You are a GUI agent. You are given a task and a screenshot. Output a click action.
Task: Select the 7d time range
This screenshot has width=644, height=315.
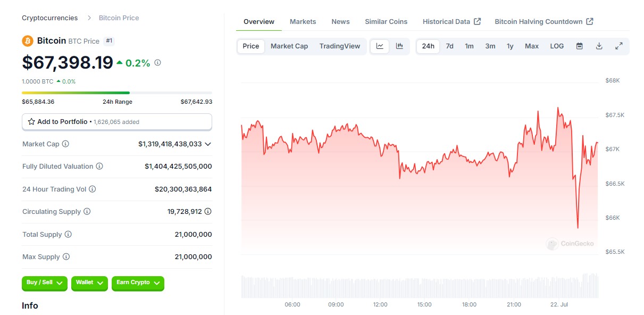coord(449,46)
